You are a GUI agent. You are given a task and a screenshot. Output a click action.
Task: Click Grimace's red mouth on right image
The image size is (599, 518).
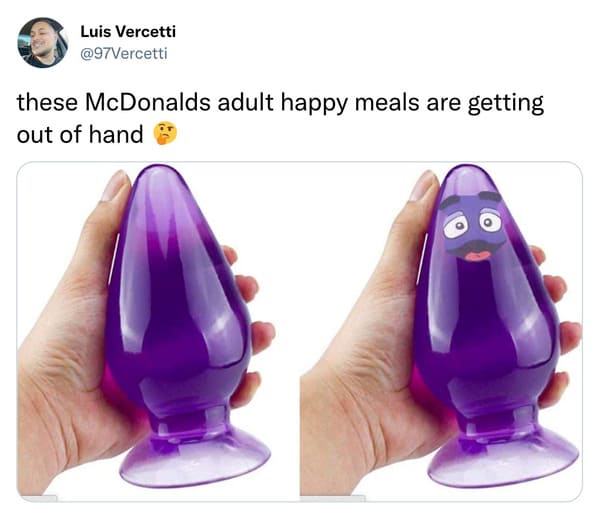point(478,256)
